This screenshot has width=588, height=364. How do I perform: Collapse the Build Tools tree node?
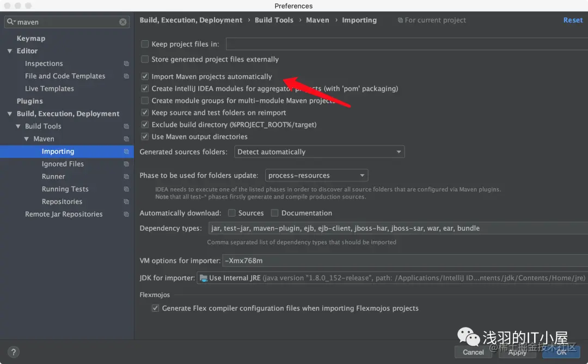point(18,126)
